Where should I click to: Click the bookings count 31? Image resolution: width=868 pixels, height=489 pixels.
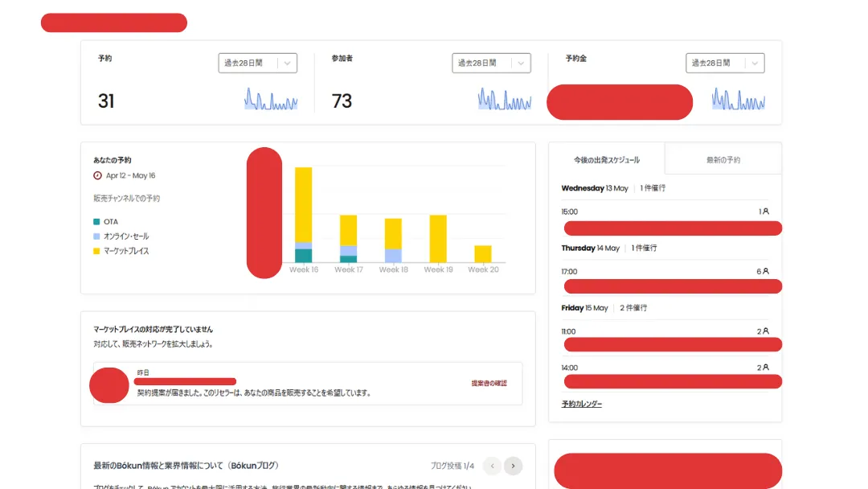point(106,101)
